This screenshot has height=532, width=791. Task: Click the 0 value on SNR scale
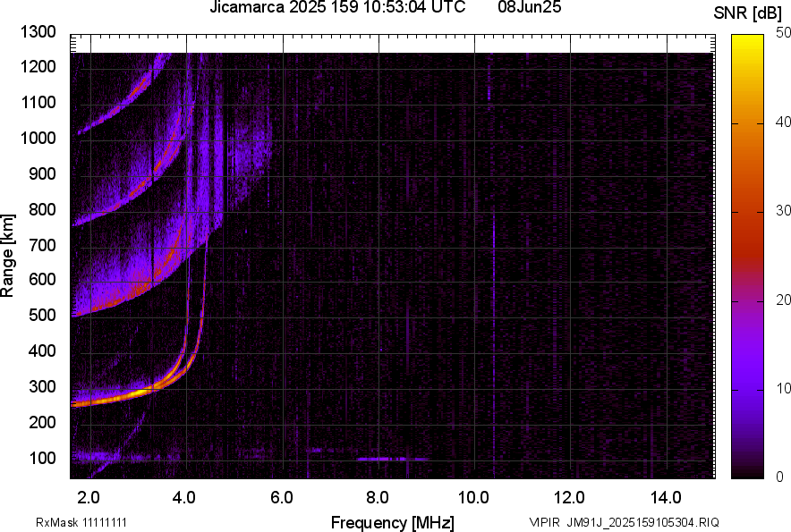click(x=780, y=477)
